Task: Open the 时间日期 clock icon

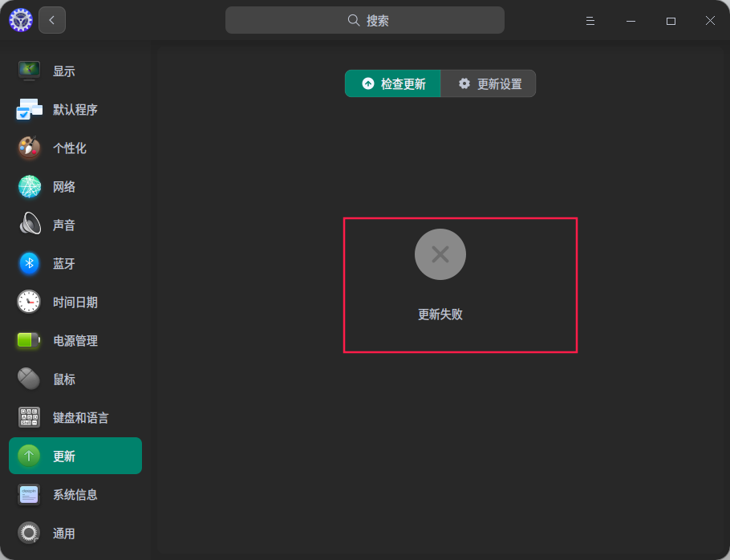Action: point(29,302)
